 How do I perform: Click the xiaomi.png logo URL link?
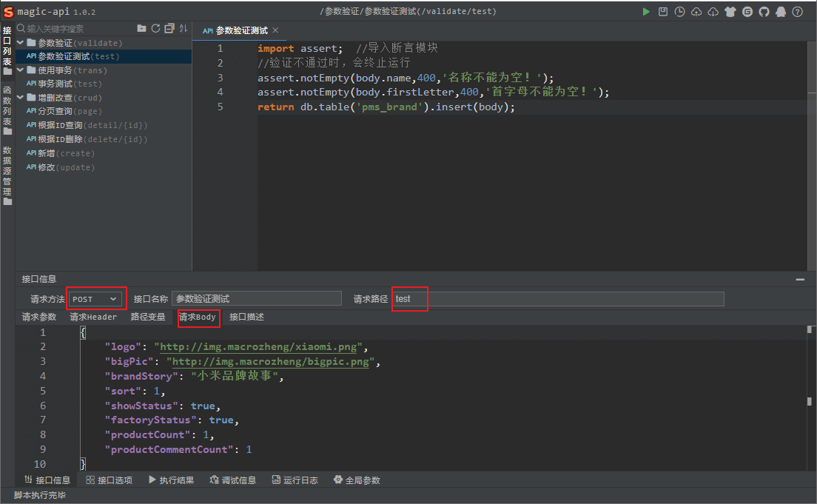coord(258,347)
